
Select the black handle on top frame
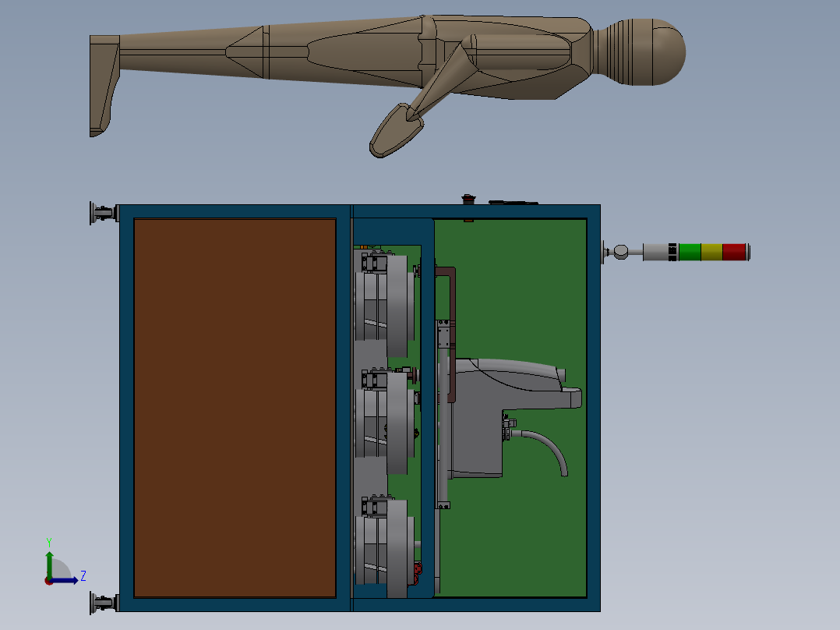(x=514, y=203)
